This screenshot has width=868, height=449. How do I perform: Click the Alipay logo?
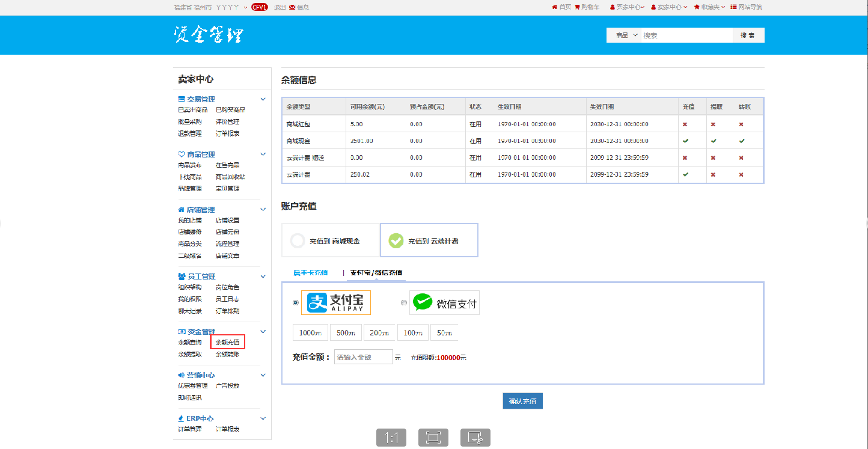(336, 302)
